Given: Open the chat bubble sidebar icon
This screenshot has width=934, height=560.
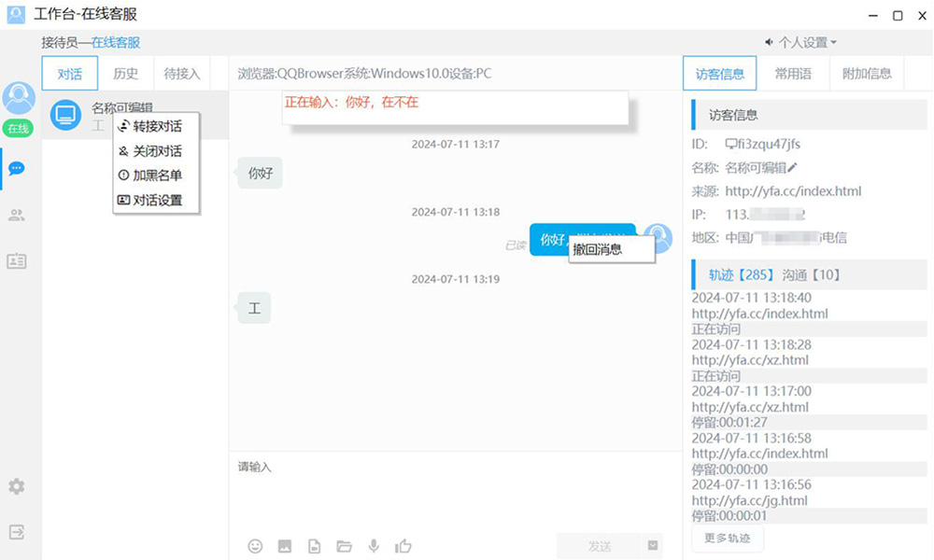Looking at the screenshot, I should click(x=17, y=169).
